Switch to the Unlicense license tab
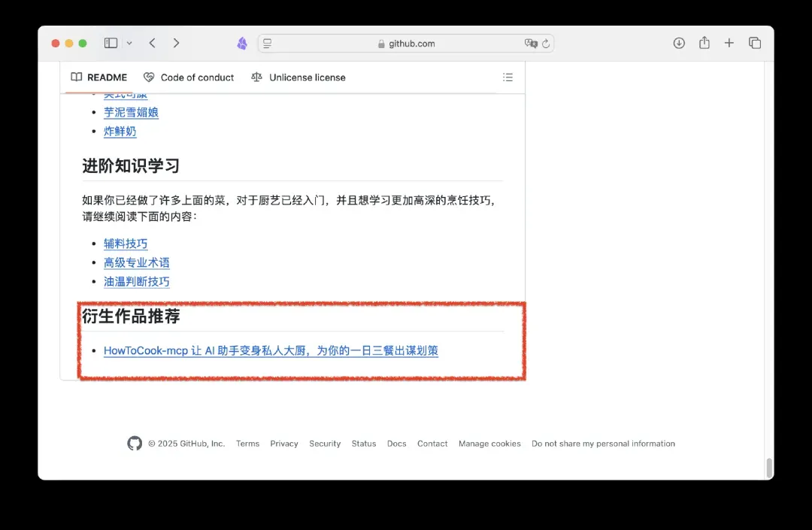The height and width of the screenshot is (530, 812). [x=298, y=77]
